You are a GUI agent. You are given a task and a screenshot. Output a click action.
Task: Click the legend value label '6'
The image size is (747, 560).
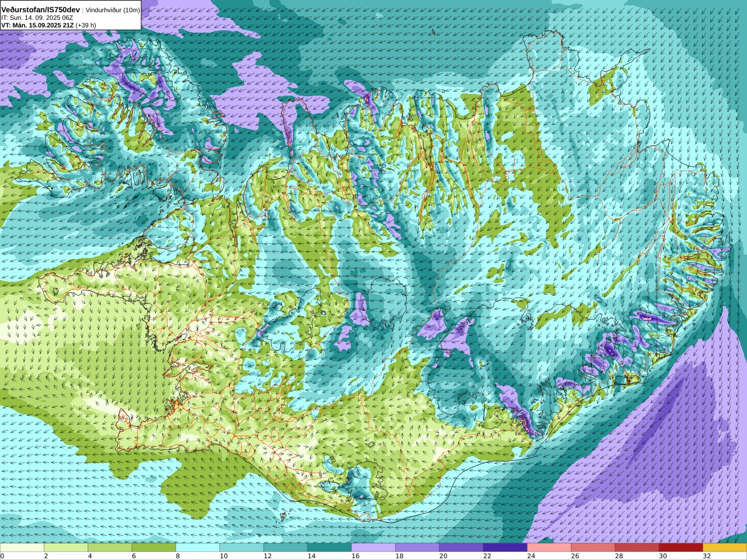click(134, 556)
